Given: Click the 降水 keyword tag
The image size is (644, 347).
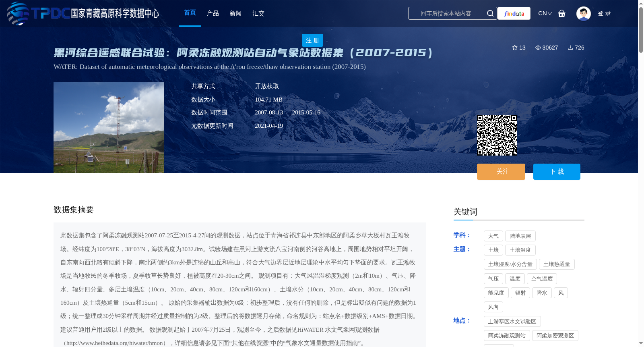Looking at the screenshot, I should pos(542,293).
